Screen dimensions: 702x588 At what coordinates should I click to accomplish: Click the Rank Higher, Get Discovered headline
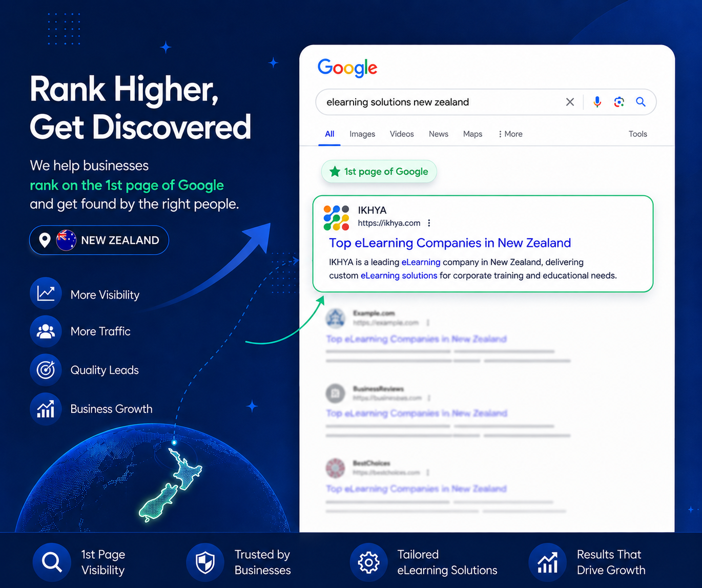coord(140,108)
